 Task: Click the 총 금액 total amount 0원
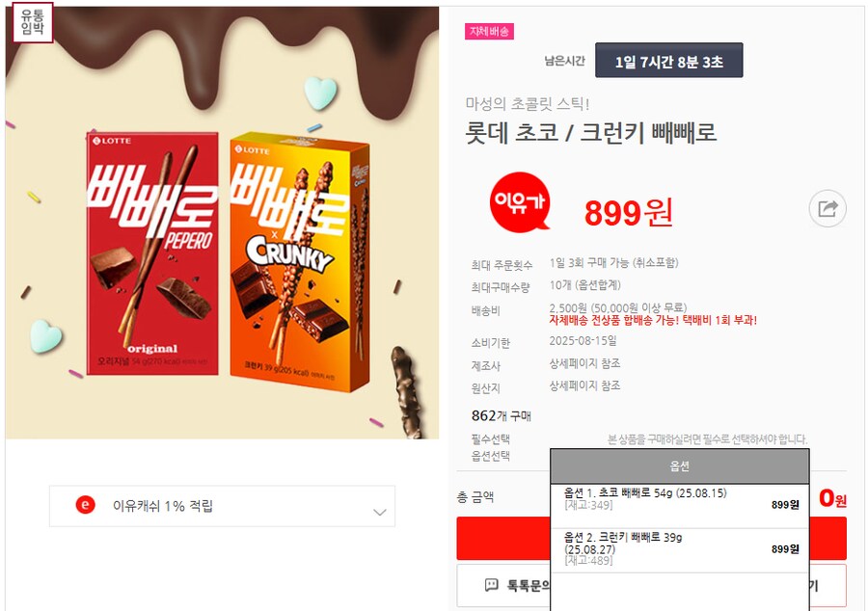[832, 498]
